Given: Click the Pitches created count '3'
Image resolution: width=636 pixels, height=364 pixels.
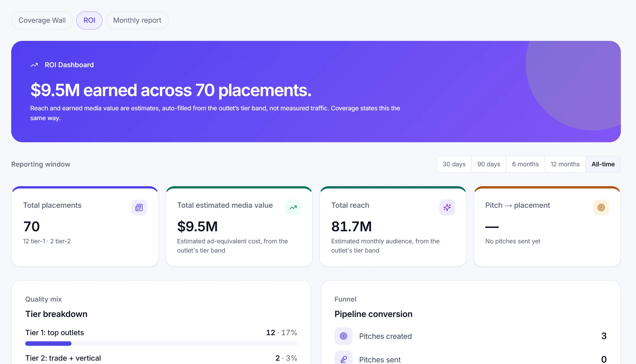Looking at the screenshot, I should pos(604,336).
